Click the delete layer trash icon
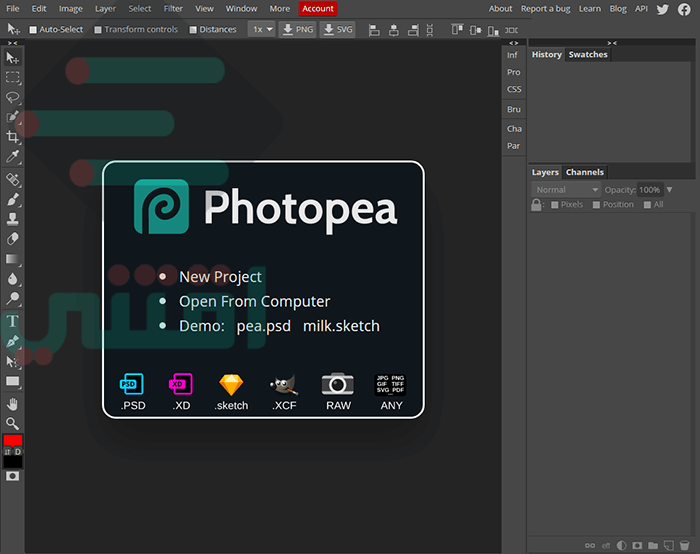Viewport: 700px width, 554px height. pos(684,546)
